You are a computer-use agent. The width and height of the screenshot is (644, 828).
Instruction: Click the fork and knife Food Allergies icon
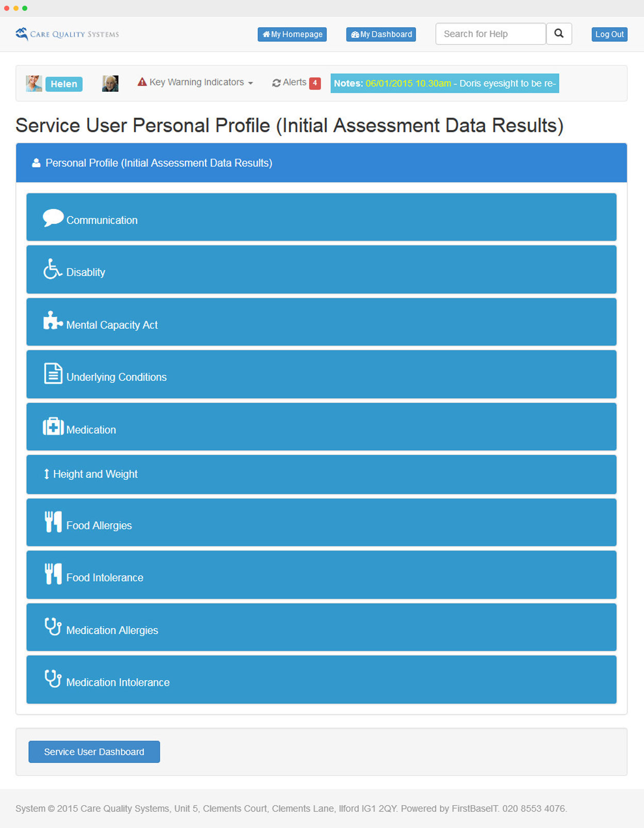tap(53, 522)
